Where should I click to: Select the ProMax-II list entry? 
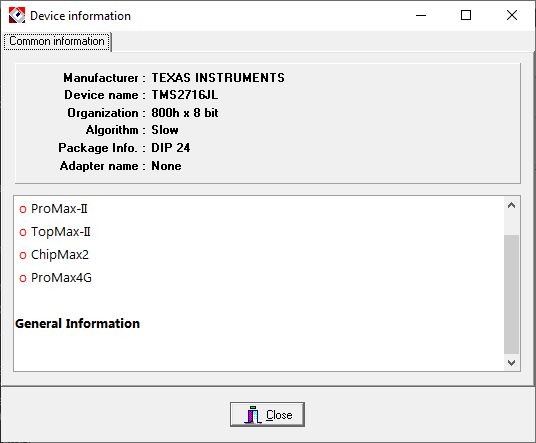coord(59,209)
